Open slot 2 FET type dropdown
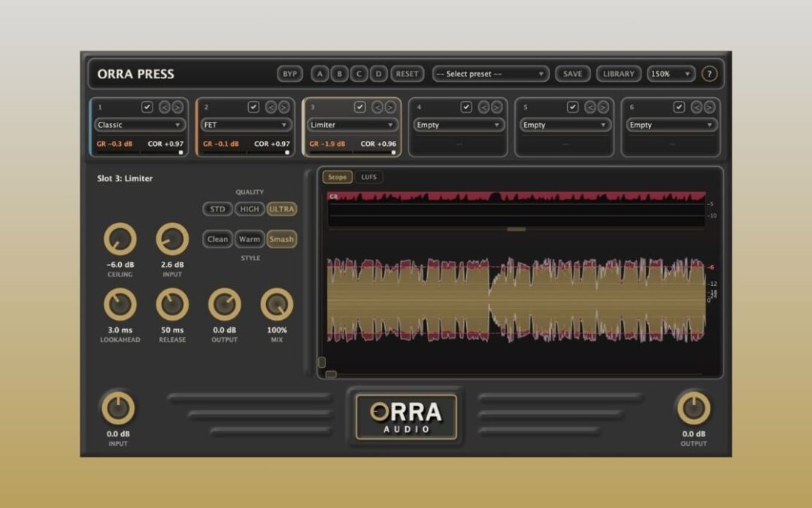 coord(245,125)
